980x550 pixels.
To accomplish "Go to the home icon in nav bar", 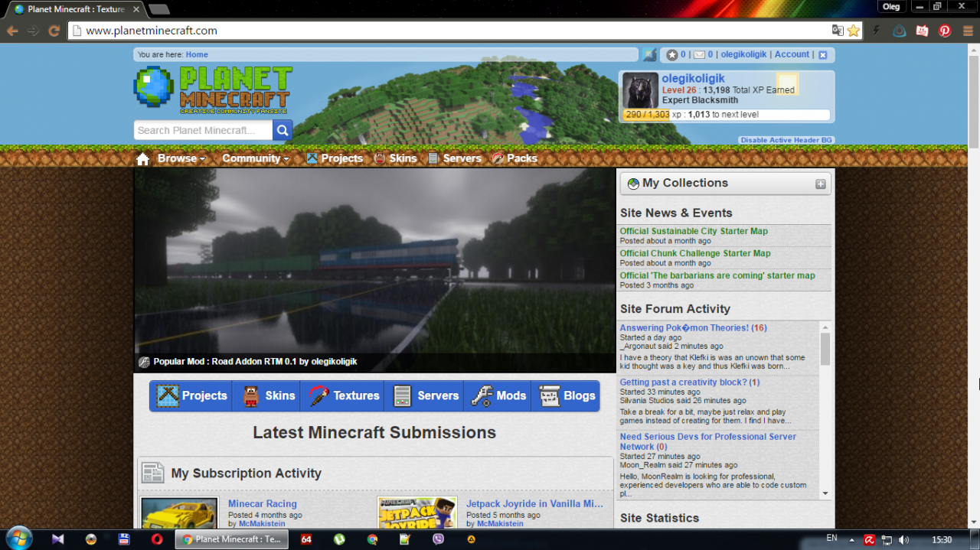I will click(x=142, y=158).
